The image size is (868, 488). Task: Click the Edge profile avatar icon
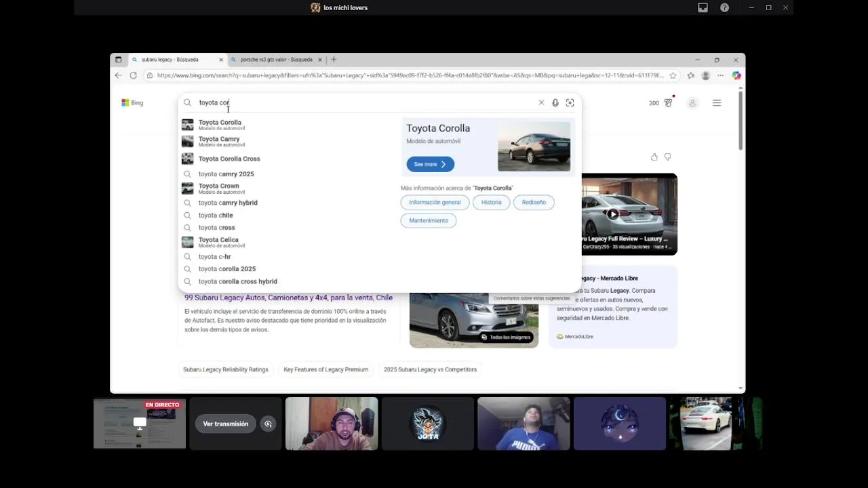pos(706,75)
